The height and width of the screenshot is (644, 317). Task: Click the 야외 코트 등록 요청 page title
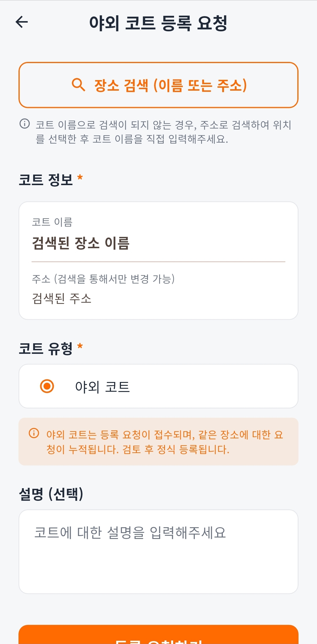pyautogui.click(x=158, y=23)
